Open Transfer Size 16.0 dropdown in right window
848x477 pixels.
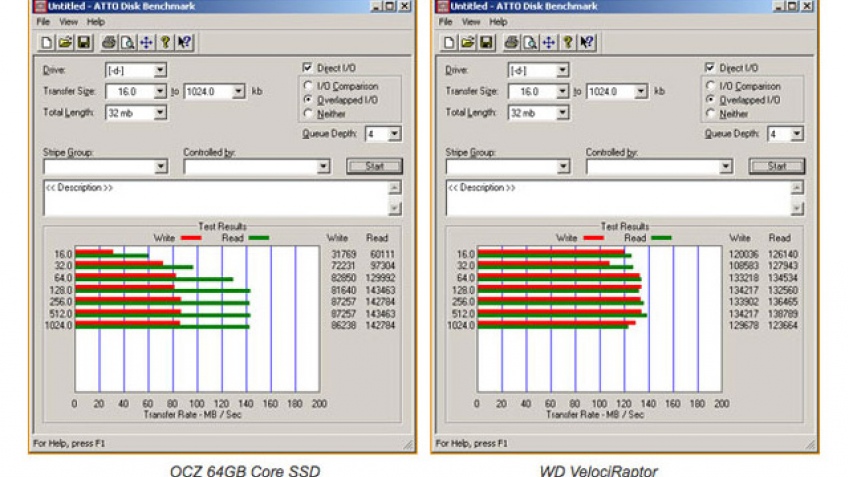[x=562, y=91]
